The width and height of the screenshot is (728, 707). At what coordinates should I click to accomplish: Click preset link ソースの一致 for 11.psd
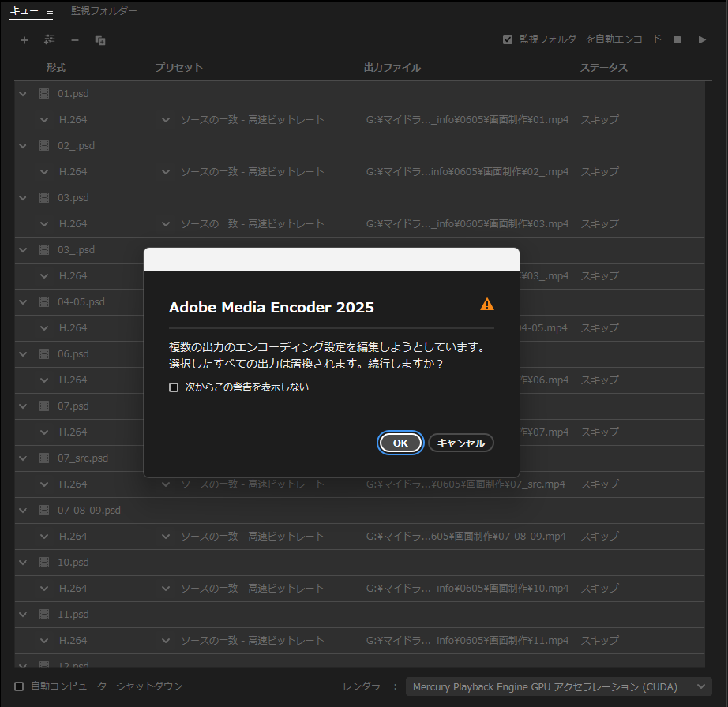(x=253, y=641)
